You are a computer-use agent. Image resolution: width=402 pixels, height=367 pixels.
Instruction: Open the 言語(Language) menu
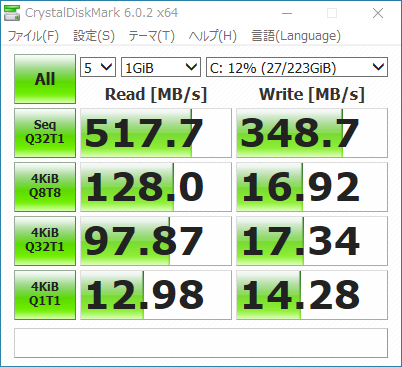tap(296, 36)
